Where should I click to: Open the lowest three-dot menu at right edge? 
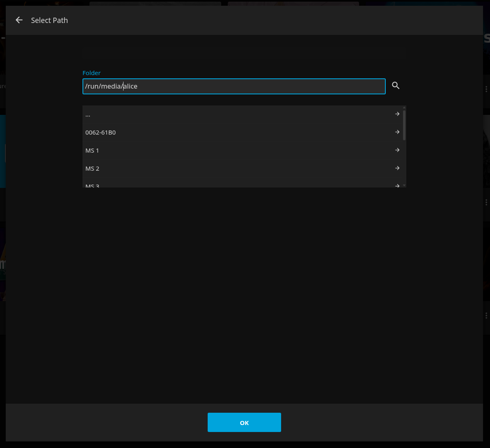486,315
